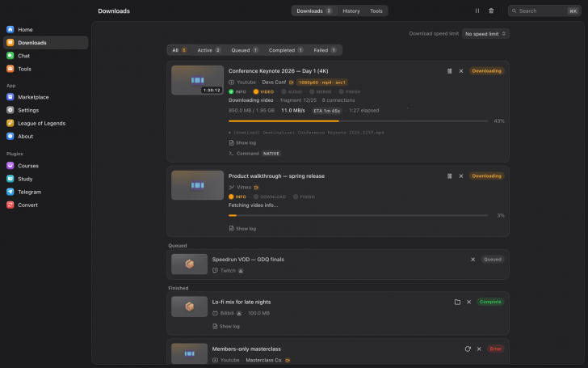This screenshot has height=368, width=588.
Task: Open League of Legends entry
Action: [46, 124]
